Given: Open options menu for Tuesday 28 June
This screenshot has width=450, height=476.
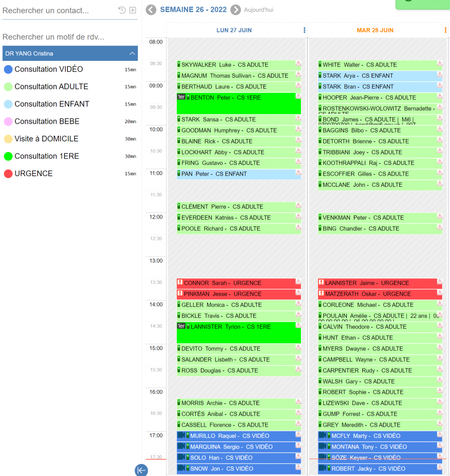Looking at the screenshot, I should 445,30.
